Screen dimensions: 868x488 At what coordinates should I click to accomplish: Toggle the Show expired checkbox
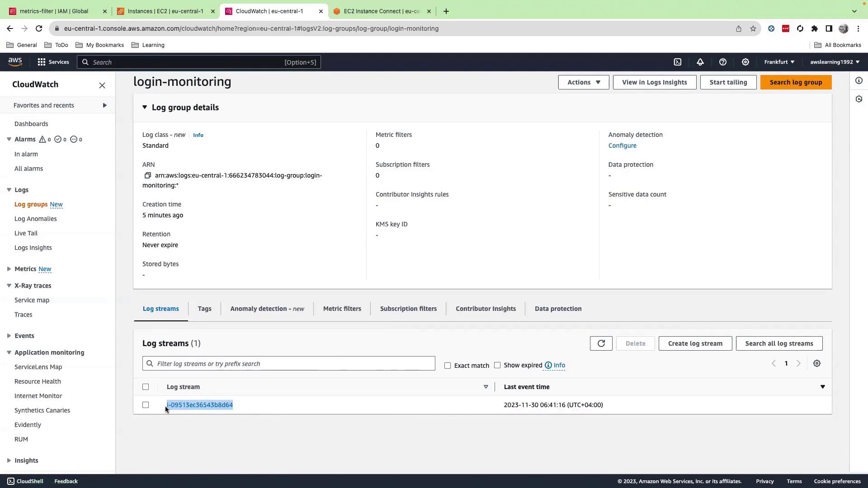point(497,365)
